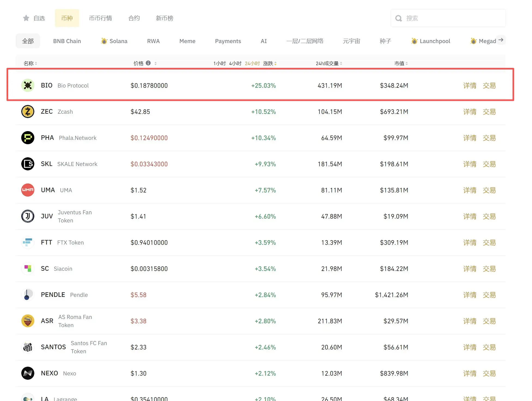Click 交易 for PHA
Screen dimensions: 532x401
coord(489,138)
